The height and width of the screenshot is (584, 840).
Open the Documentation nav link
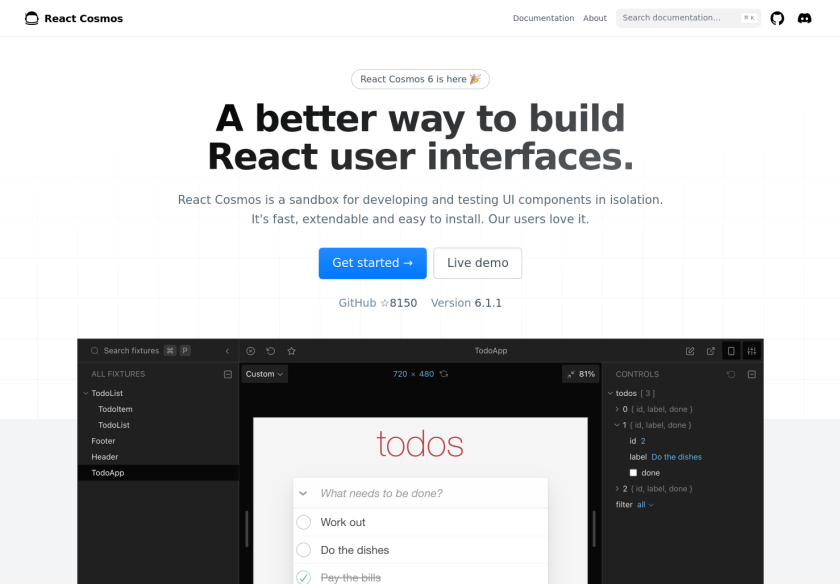coord(543,18)
